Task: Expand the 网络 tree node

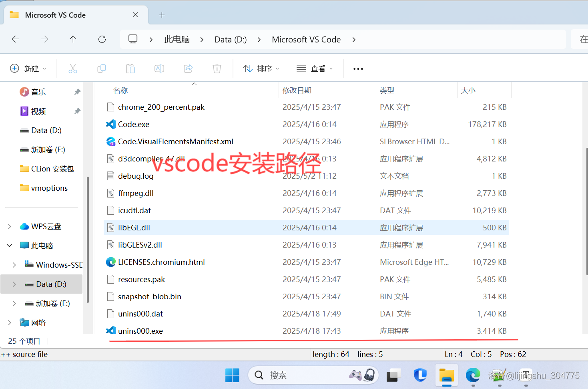Action: 10,322
